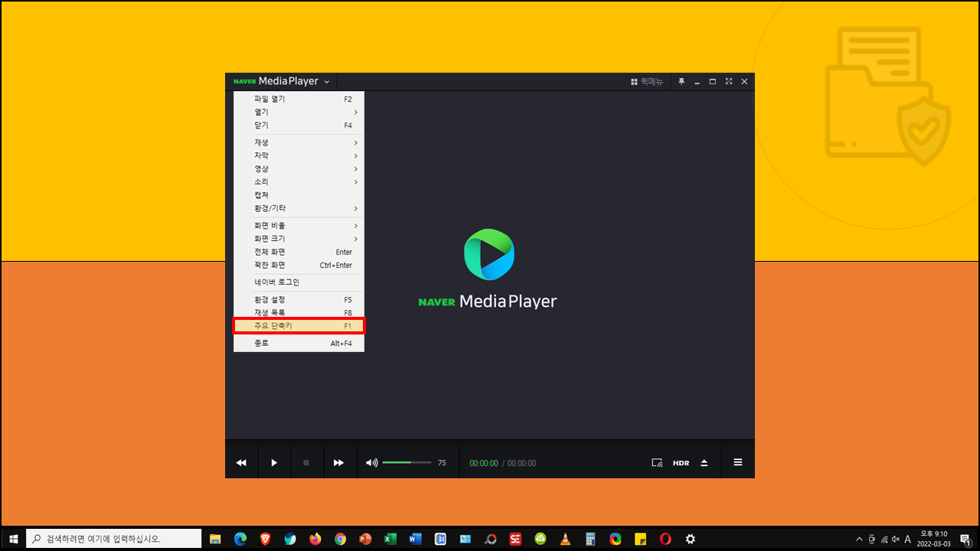980x551 pixels.
Task: Click the stop button
Action: point(306,463)
